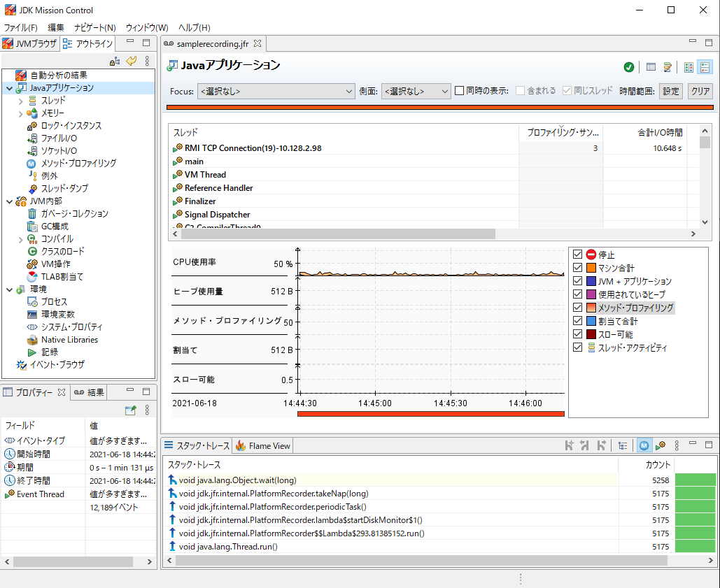Image resolution: width=720 pixels, height=588 pixels.
Task: Open GC構成 page
Action: (x=55, y=226)
